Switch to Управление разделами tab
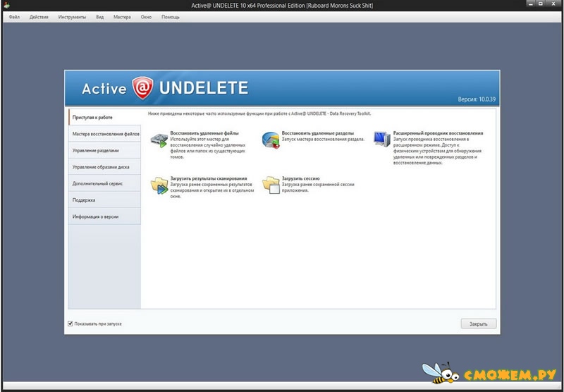Image resolution: width=564 pixels, height=392 pixels. (104, 150)
